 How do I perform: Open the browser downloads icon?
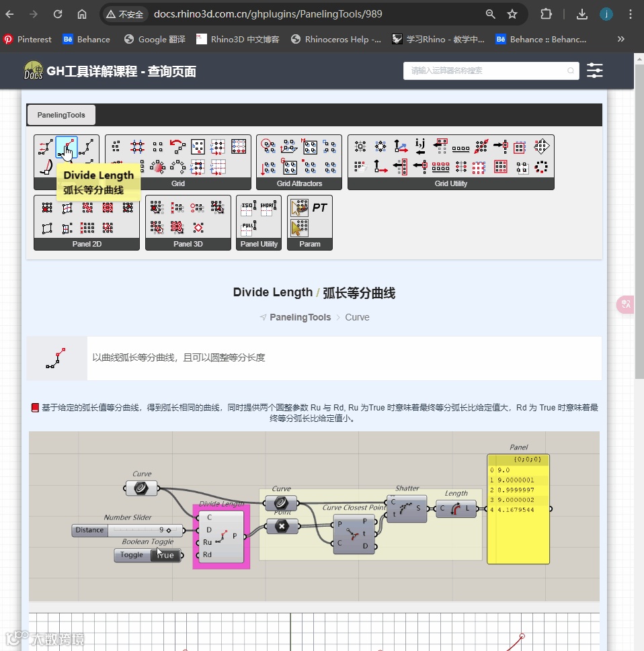[582, 14]
